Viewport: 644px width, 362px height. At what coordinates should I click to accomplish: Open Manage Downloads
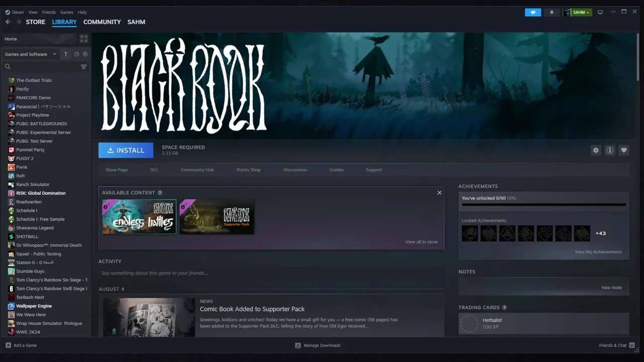click(x=318, y=345)
